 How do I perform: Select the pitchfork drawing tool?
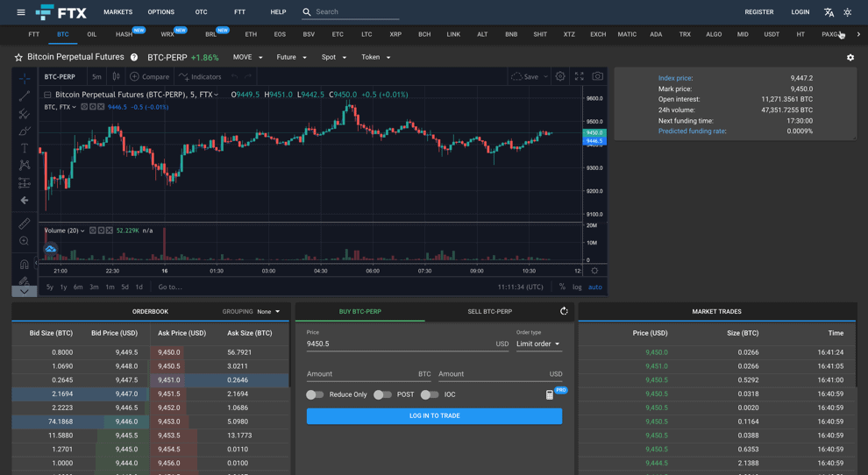point(25,114)
